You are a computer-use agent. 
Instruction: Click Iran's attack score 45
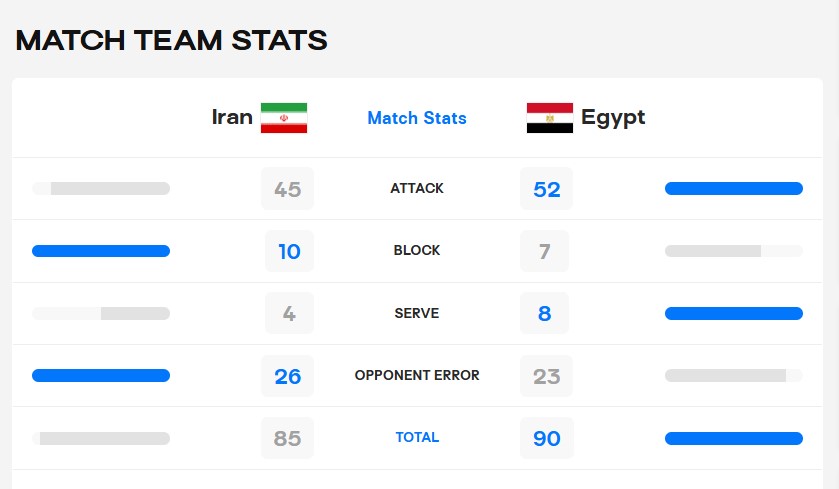pos(287,189)
